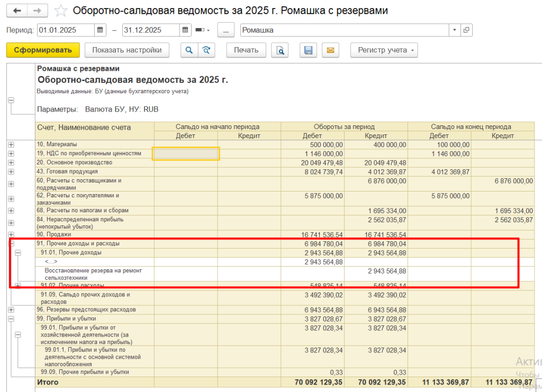Click the back navigation arrow
This screenshot has width=542, height=392.
pyautogui.click(x=17, y=11)
